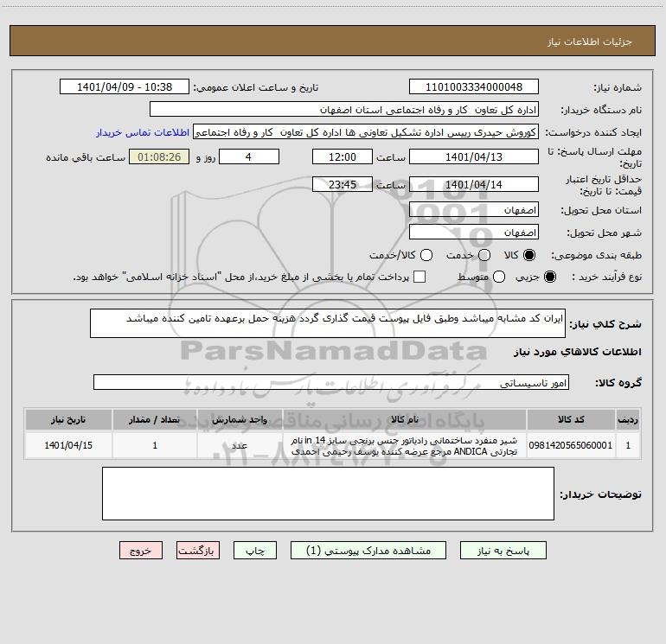Click the توضیحات خریدار text area
This screenshot has width=666, height=644.
click(x=328, y=494)
